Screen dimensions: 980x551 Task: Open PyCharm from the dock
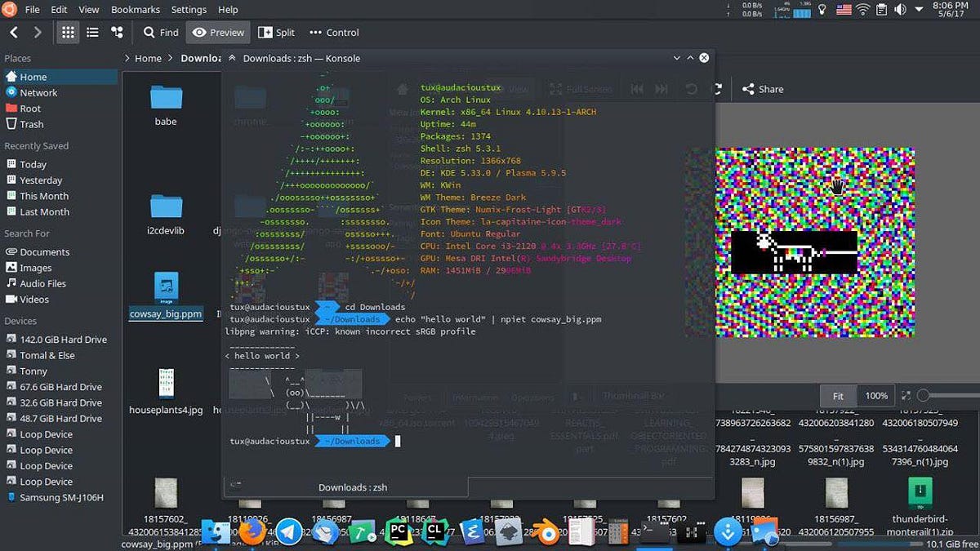tap(399, 532)
